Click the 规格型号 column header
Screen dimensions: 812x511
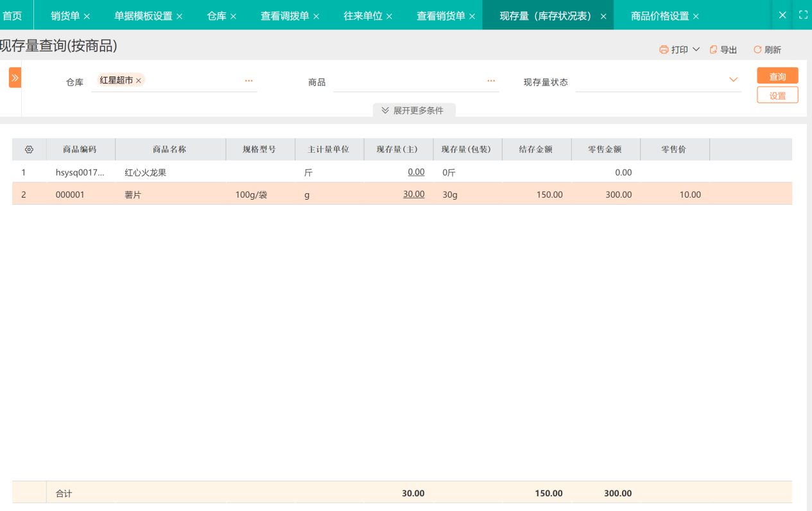coord(259,150)
